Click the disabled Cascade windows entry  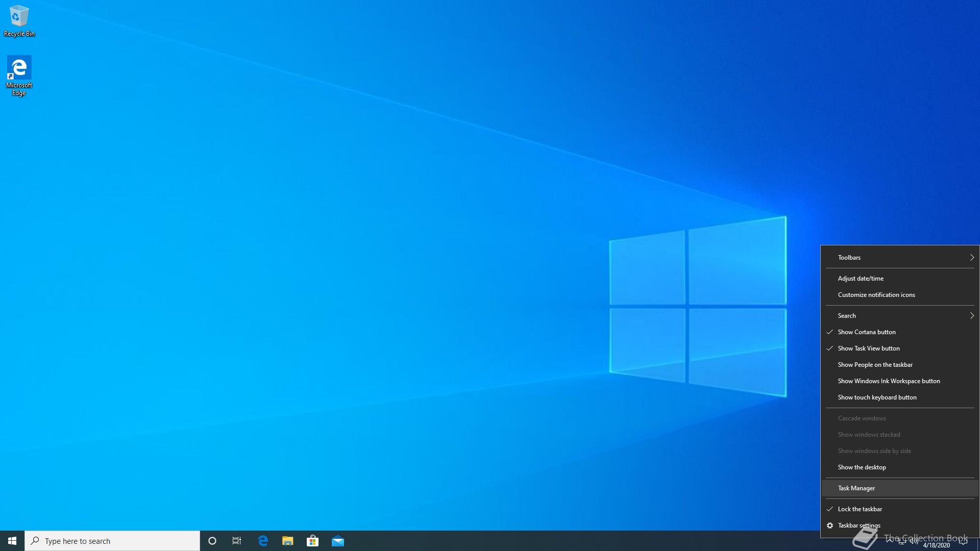point(900,418)
